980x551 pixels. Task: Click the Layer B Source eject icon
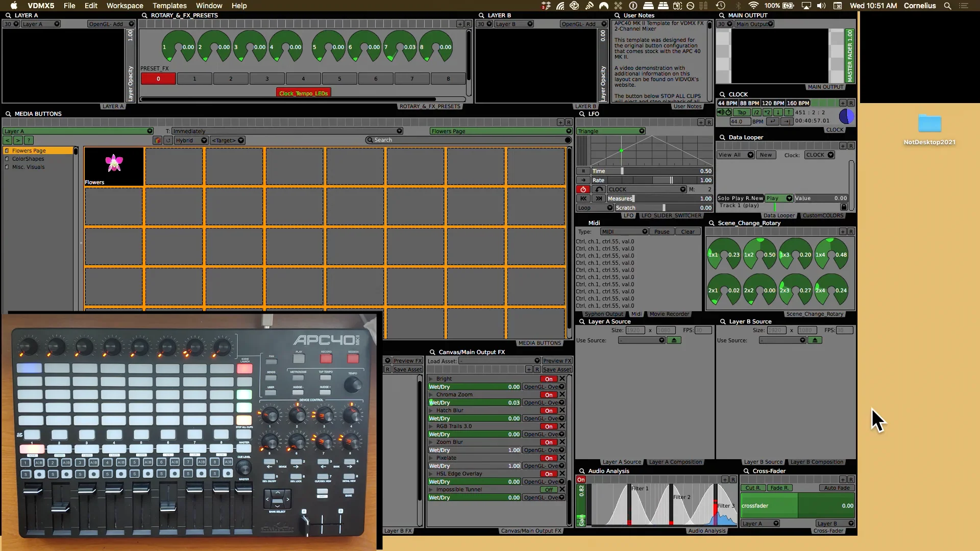(x=815, y=340)
